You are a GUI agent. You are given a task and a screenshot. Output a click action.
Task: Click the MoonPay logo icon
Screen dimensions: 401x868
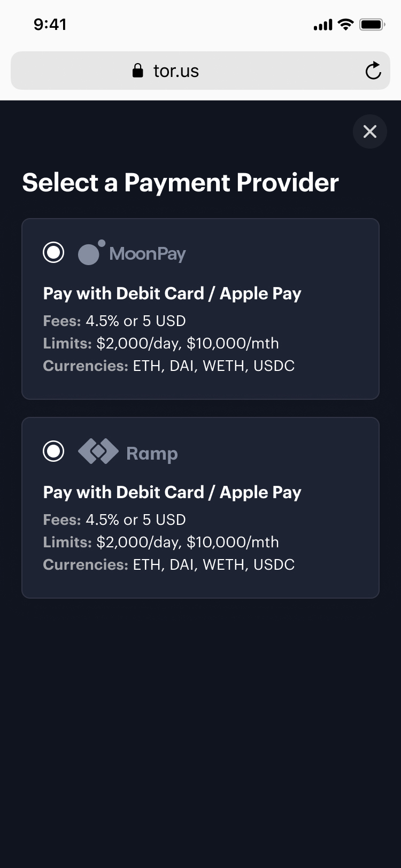pos(91,252)
